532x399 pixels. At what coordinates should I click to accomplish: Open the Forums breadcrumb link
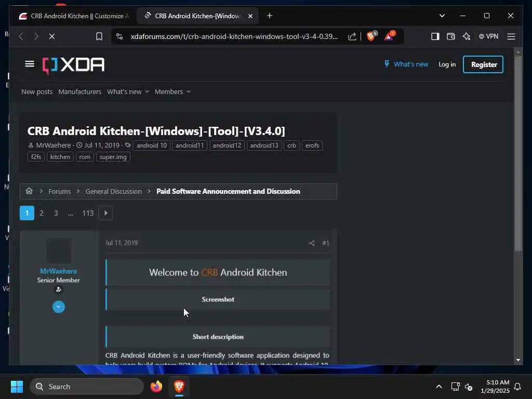(59, 191)
